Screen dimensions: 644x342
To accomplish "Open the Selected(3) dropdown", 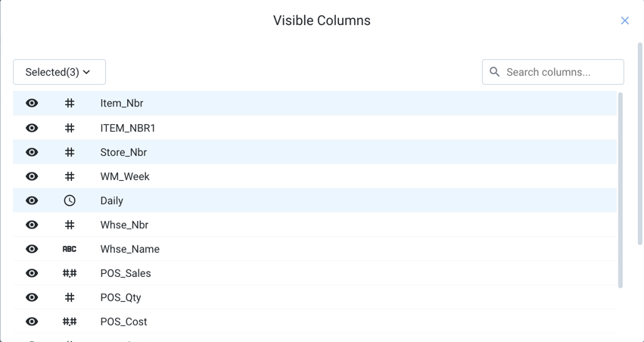I will tap(59, 72).
